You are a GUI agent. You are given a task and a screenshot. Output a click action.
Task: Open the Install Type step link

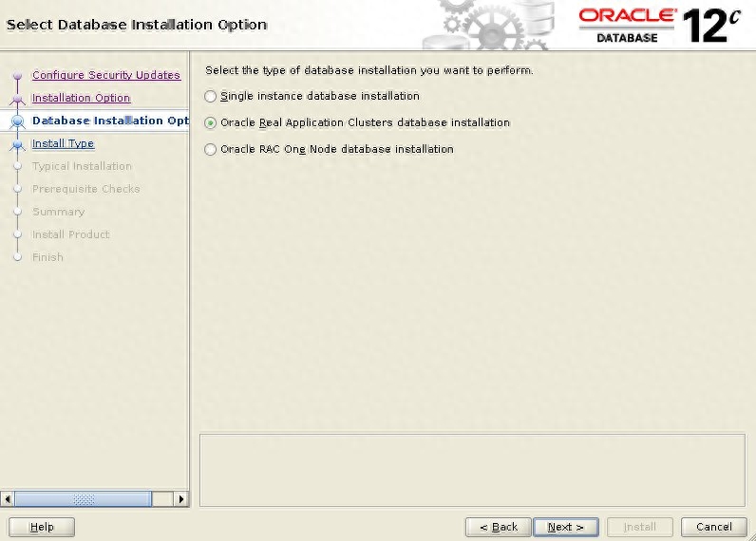[63, 143]
